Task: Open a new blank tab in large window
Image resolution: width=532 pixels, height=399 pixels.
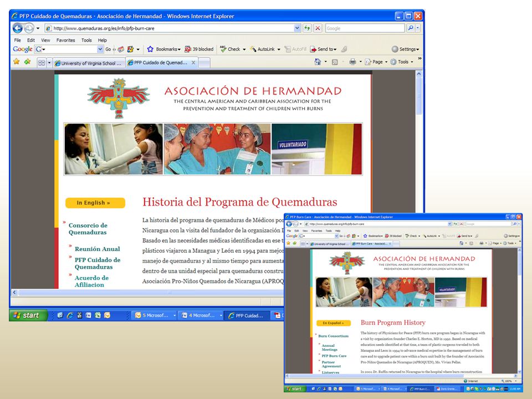Action: 204,63
